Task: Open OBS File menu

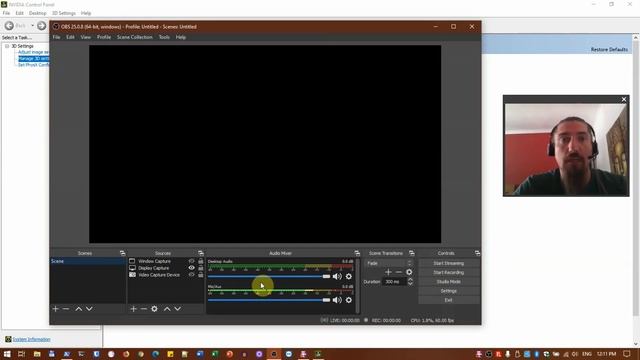Action: point(56,37)
